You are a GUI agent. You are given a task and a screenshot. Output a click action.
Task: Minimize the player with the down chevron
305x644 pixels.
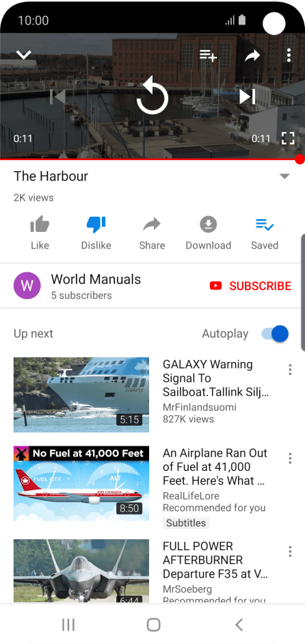[24, 55]
